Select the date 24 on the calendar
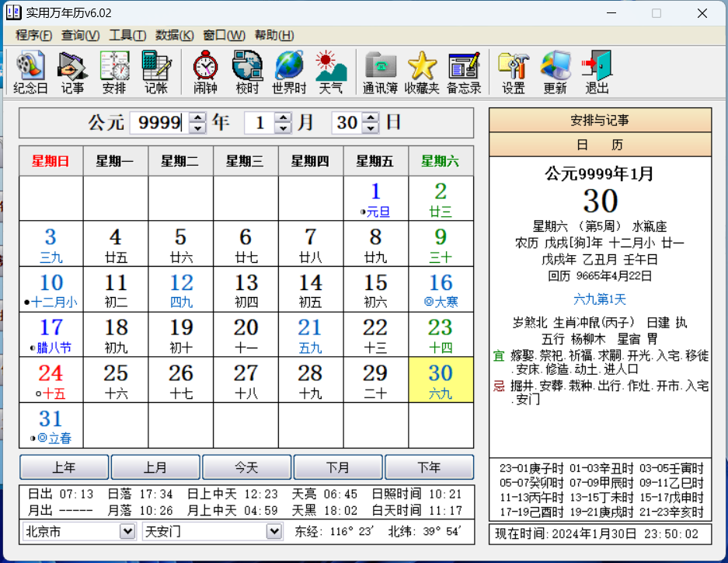728x563 pixels. tap(51, 379)
